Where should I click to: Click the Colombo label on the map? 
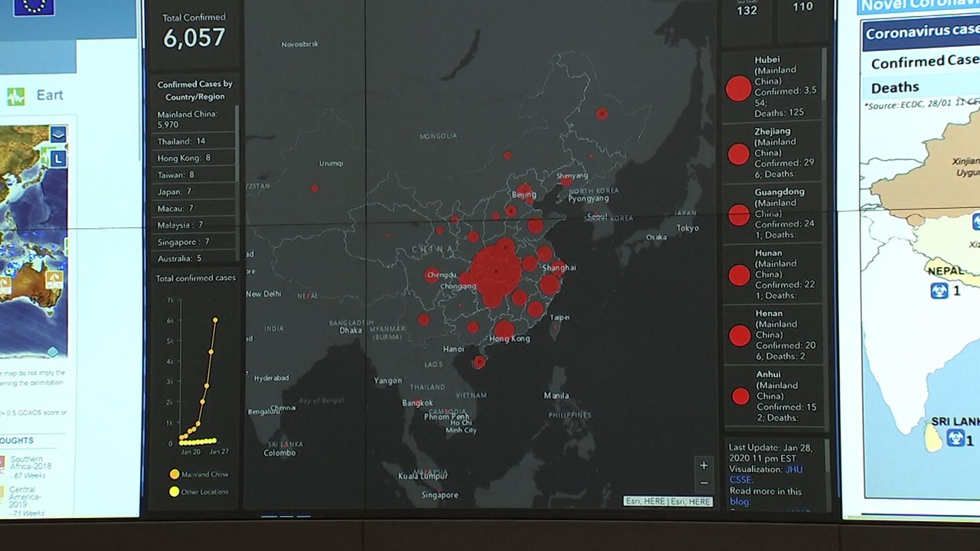(279, 452)
